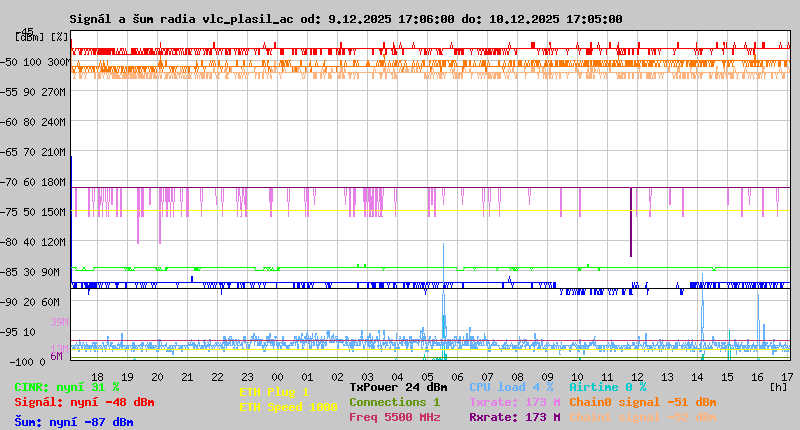Click the '[dBm] [%]' axis units label
This screenshot has height=430, width=800.
(x=41, y=37)
